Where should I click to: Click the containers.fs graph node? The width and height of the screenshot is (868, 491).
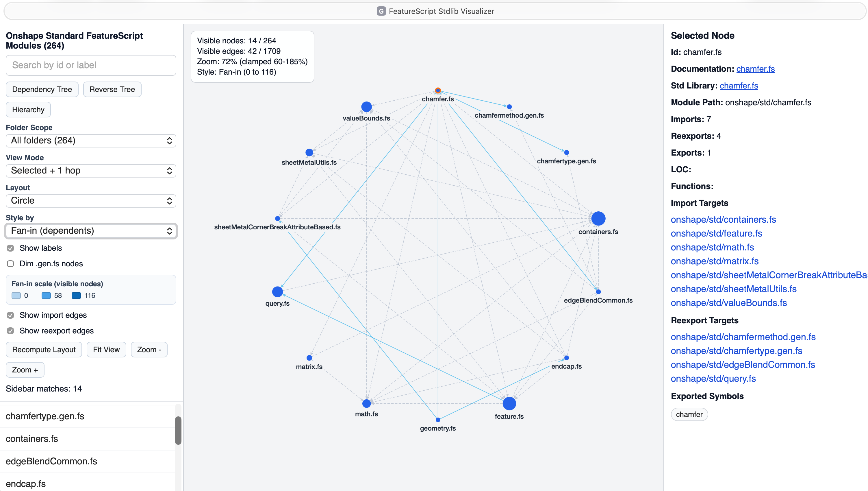(598, 219)
